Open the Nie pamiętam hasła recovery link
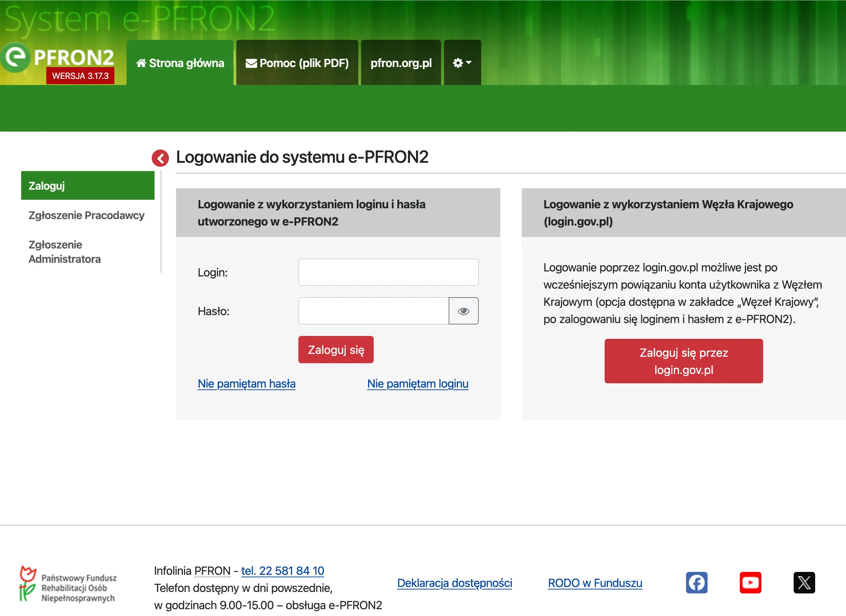 [x=246, y=383]
